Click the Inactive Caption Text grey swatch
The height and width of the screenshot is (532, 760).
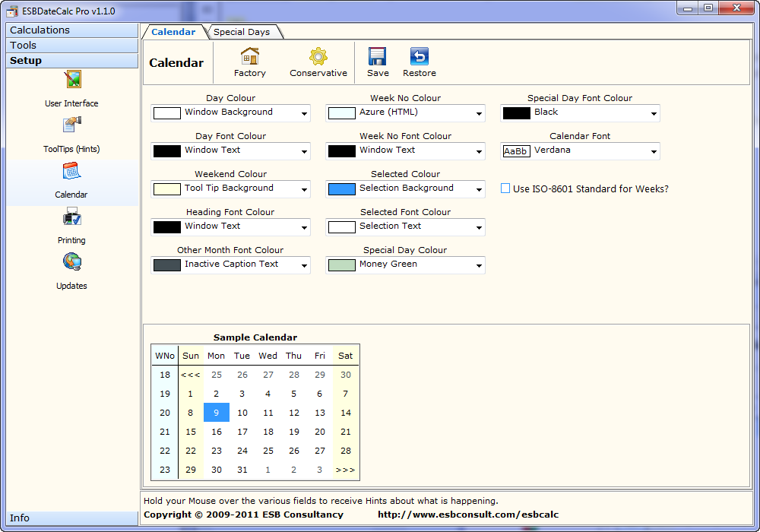167,265
